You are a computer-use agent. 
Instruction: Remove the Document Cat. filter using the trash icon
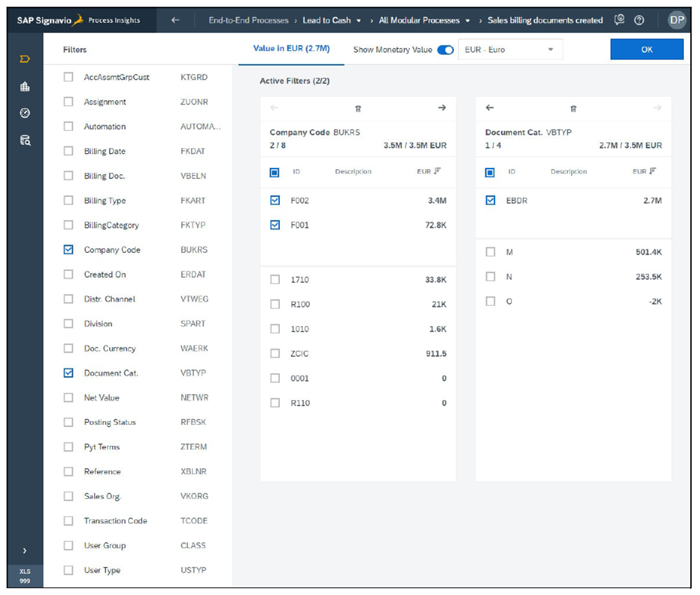pyautogui.click(x=573, y=109)
